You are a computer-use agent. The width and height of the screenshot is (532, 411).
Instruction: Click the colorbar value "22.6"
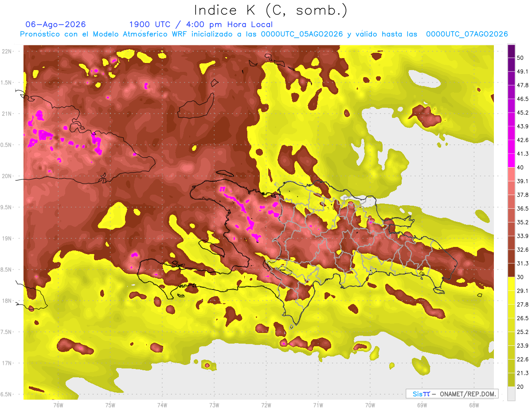click(522, 360)
